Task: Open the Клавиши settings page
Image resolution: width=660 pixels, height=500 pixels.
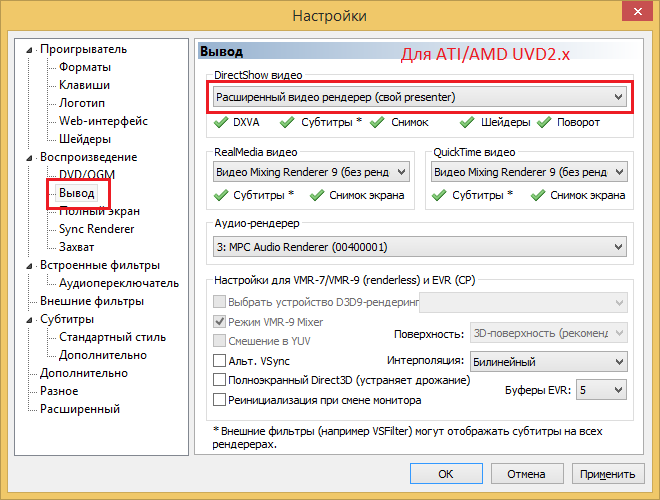Action: 84,85
